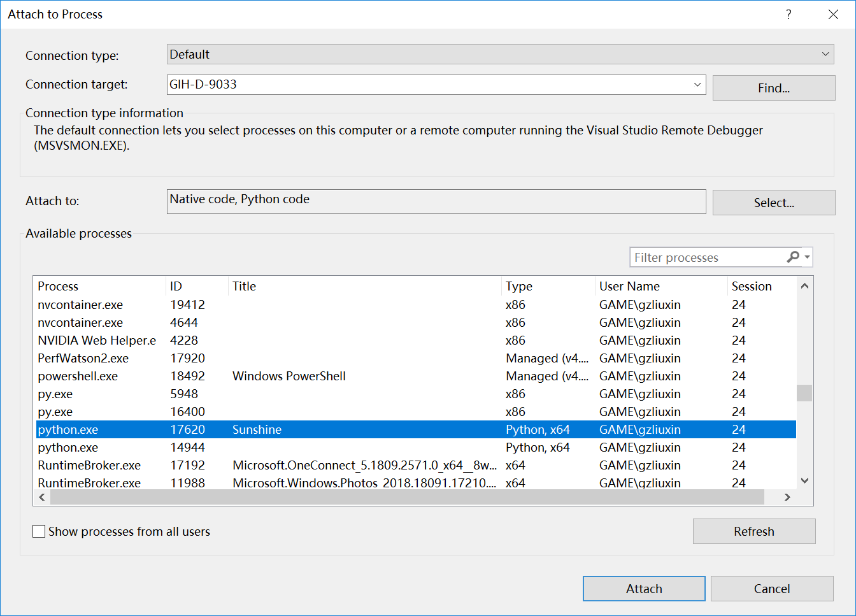Click the Connection target text field GIH-D-9033
The width and height of the screenshot is (856, 616).
click(429, 84)
